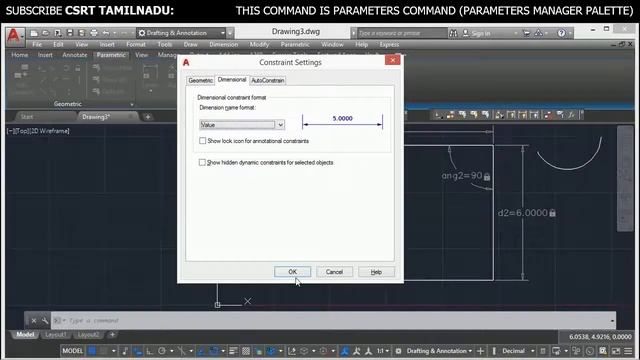Enable Show lock icon for annotational constraints
The image size is (640, 360).
click(x=202, y=141)
